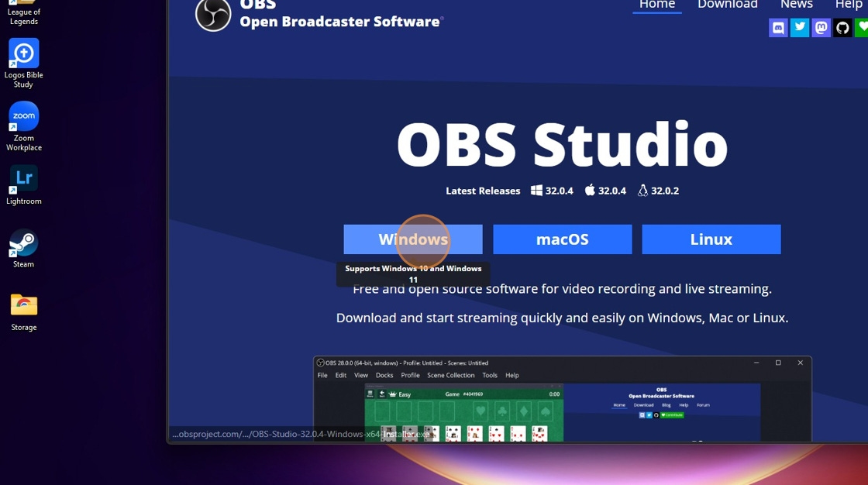Click the 'Download and start streaming quickly' text
Screen dimensions: 868x485
tap(562, 318)
